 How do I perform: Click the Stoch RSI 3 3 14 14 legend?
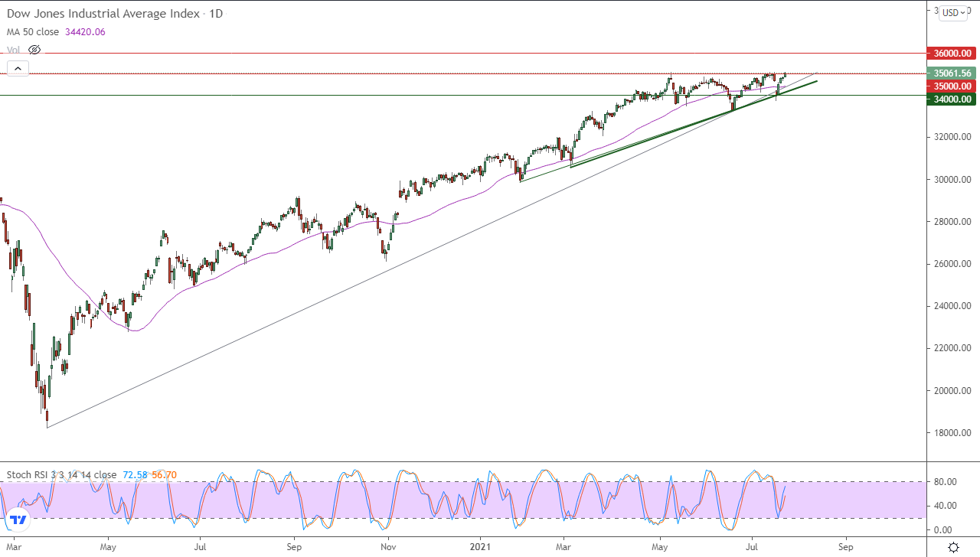[x=61, y=475]
